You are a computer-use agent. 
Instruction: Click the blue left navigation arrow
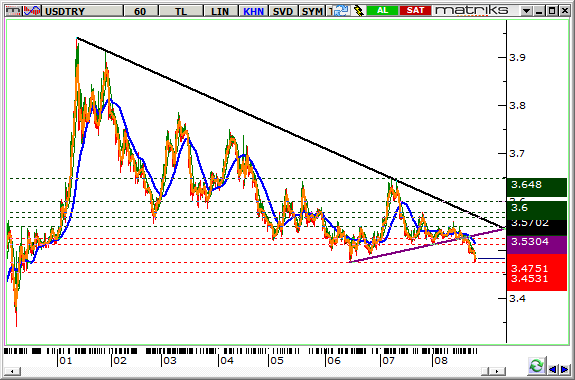552,369
